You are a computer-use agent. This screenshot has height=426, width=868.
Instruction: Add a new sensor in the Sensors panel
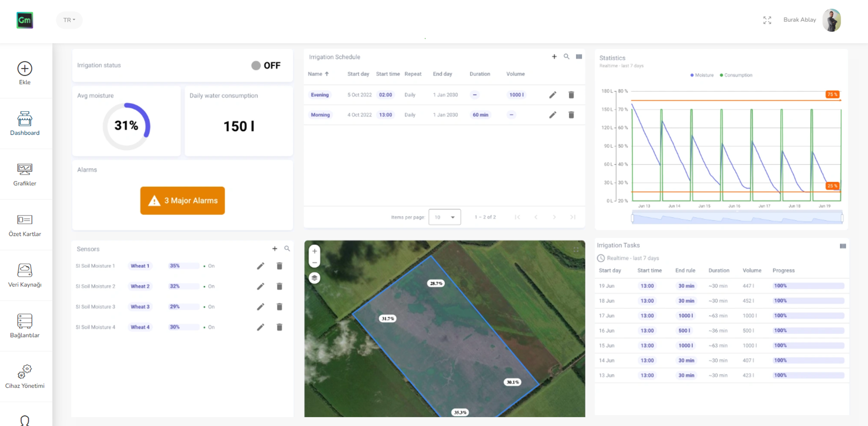pyautogui.click(x=275, y=249)
